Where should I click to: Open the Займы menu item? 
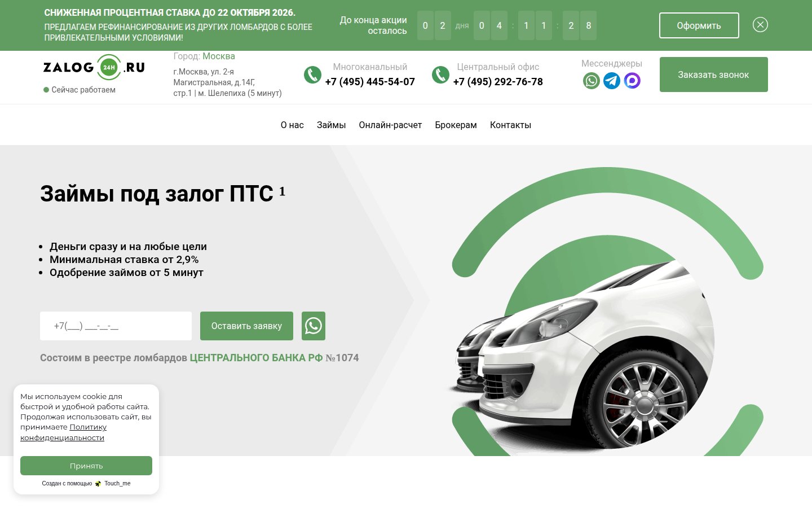(x=331, y=125)
